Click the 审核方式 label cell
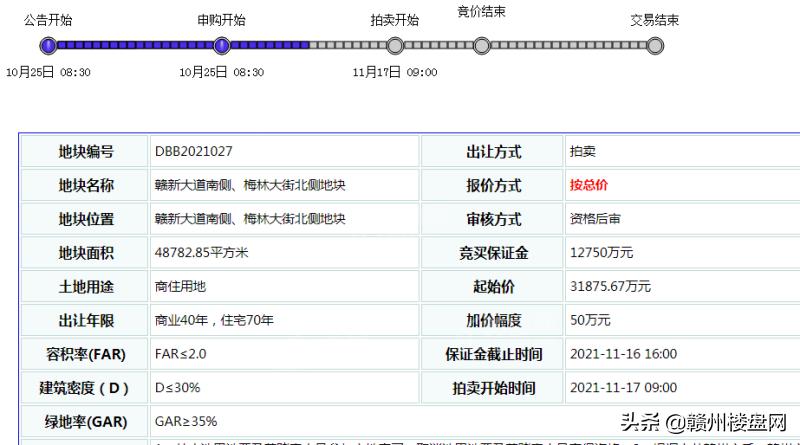The image size is (800, 445). (492, 219)
